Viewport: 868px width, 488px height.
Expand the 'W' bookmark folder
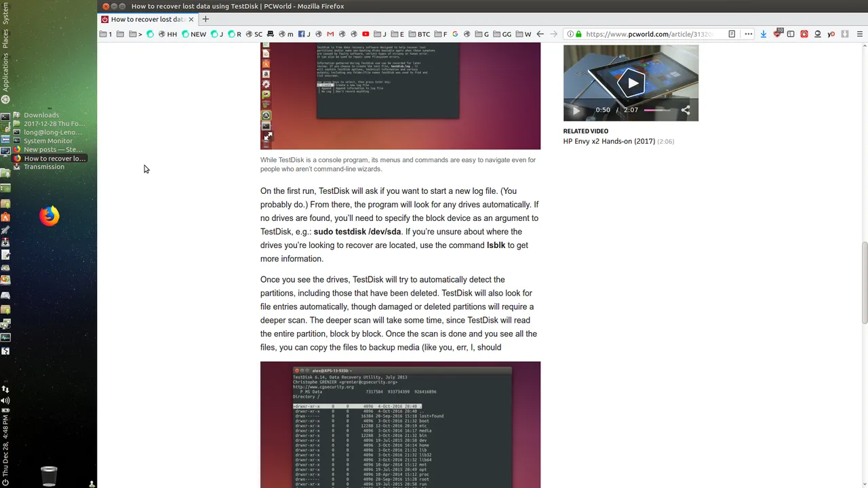(x=524, y=34)
